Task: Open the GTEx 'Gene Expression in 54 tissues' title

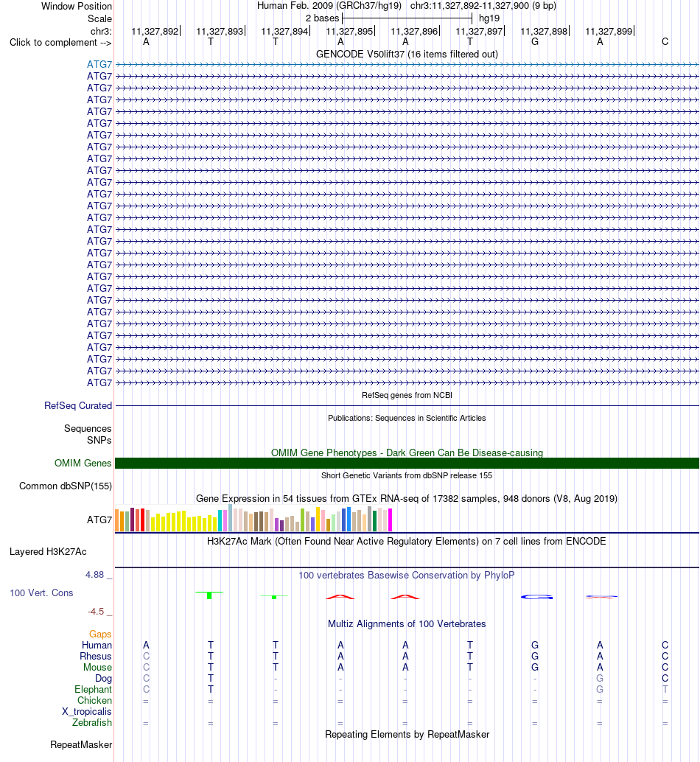Action: 407,499
